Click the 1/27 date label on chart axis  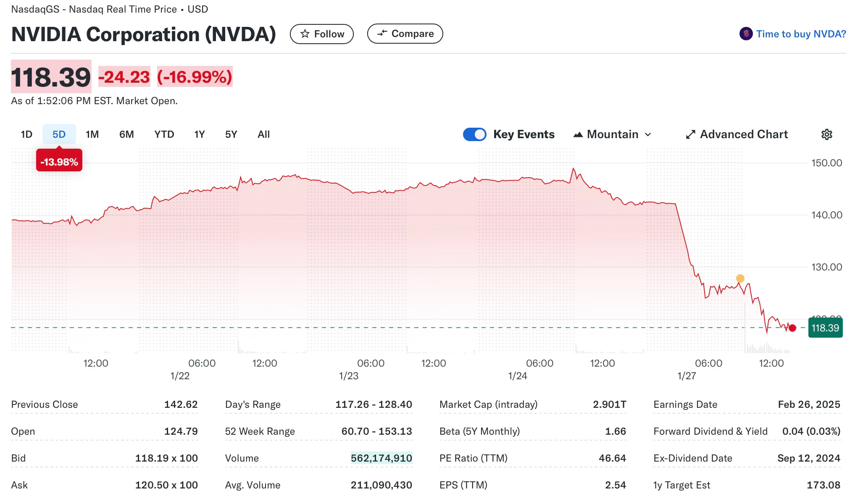click(x=687, y=376)
